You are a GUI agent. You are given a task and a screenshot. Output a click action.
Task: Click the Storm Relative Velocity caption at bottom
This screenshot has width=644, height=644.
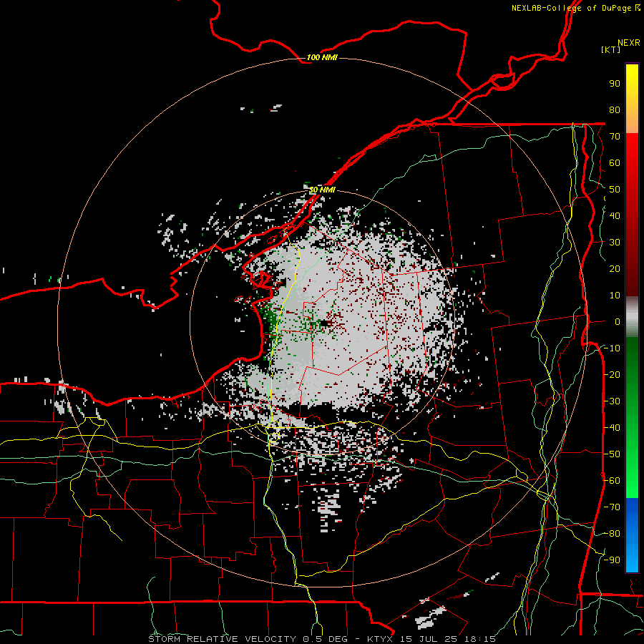click(x=322, y=639)
